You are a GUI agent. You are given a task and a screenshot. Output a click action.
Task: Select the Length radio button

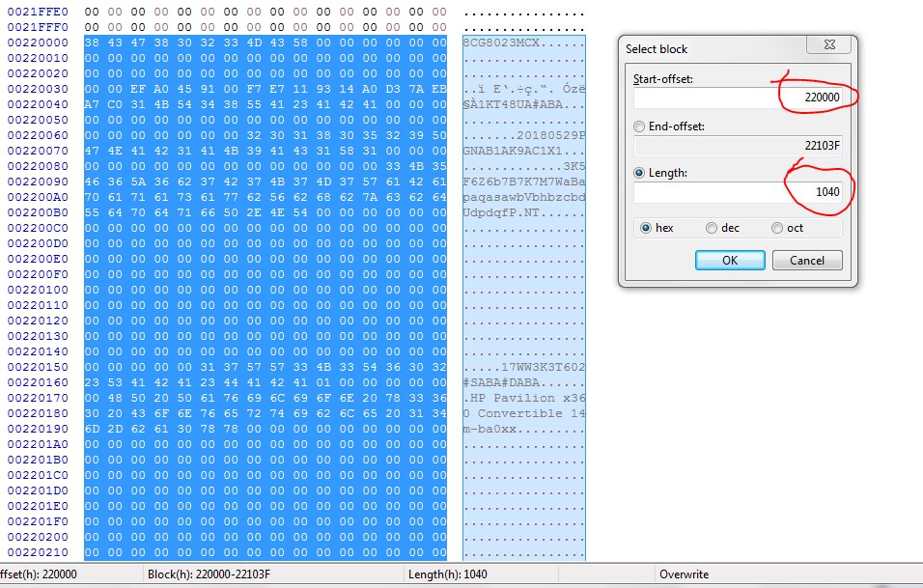[639, 173]
